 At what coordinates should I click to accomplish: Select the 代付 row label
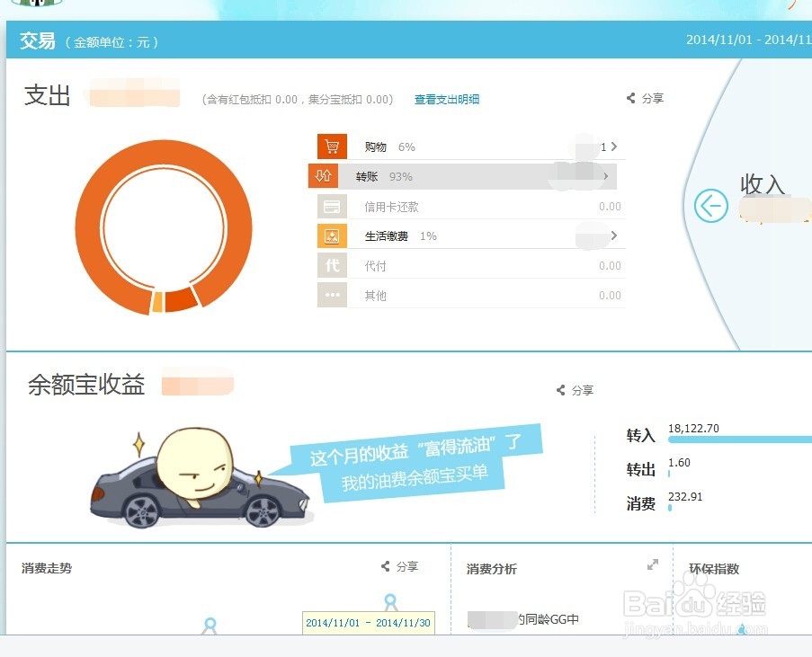point(376,266)
